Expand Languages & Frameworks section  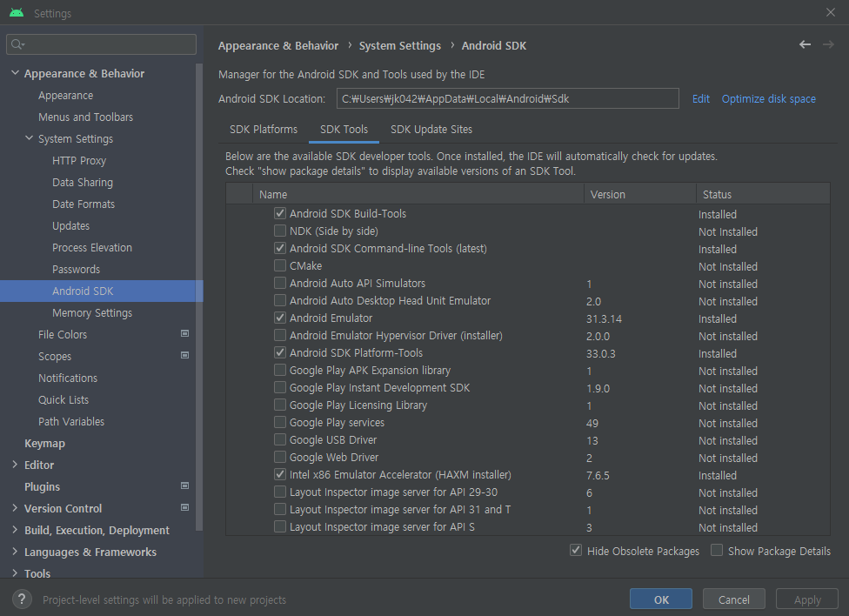pos(15,551)
